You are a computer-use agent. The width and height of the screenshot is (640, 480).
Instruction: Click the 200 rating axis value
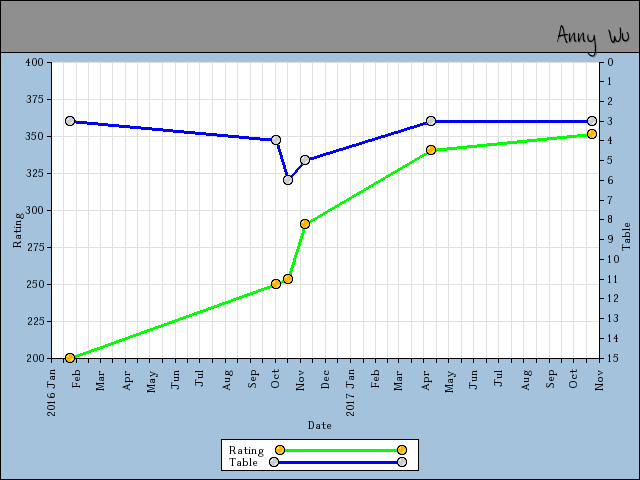(34, 358)
